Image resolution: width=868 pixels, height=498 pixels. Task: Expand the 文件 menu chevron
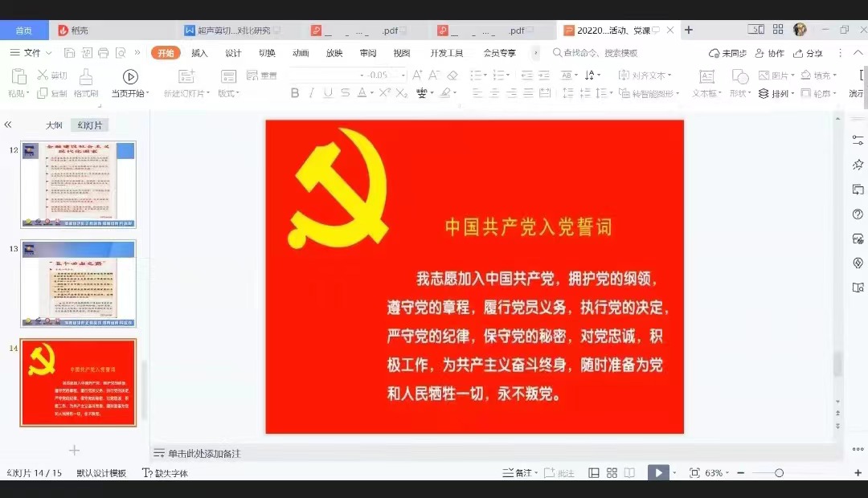[49, 53]
